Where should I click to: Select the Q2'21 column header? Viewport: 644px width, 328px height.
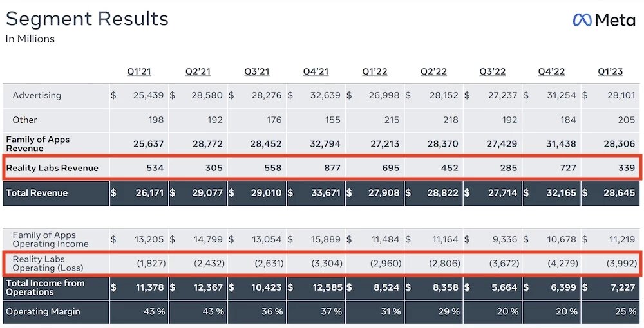click(x=198, y=71)
